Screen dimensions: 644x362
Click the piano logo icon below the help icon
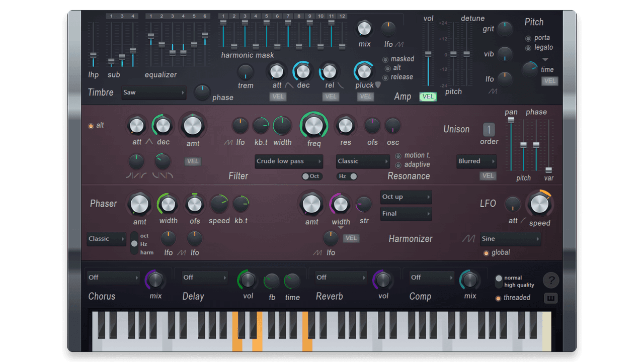[550, 298]
